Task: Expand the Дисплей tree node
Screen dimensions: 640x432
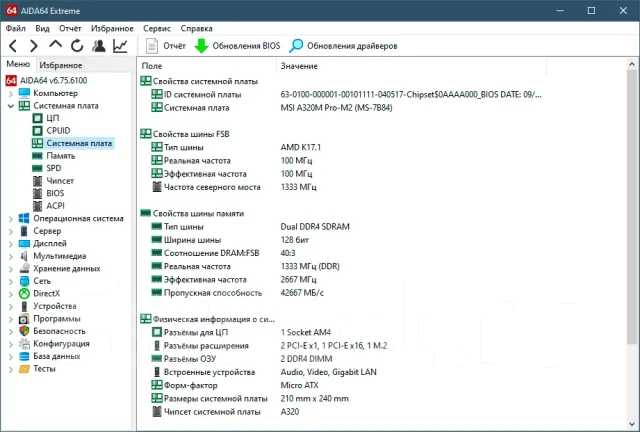Action: pos(11,244)
